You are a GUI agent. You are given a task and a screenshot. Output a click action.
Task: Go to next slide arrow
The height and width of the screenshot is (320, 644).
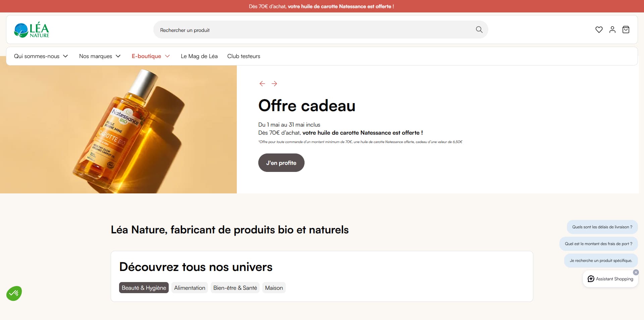pyautogui.click(x=274, y=84)
